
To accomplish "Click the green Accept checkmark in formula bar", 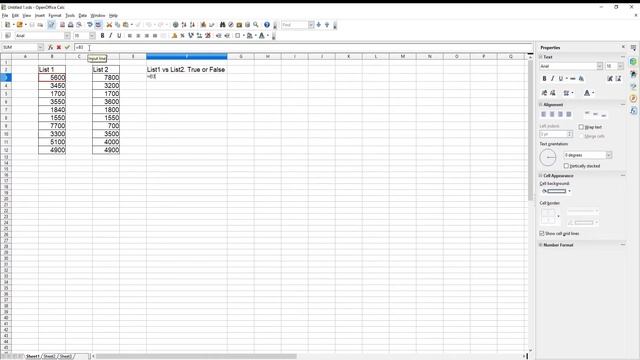I will pyautogui.click(x=67, y=47).
